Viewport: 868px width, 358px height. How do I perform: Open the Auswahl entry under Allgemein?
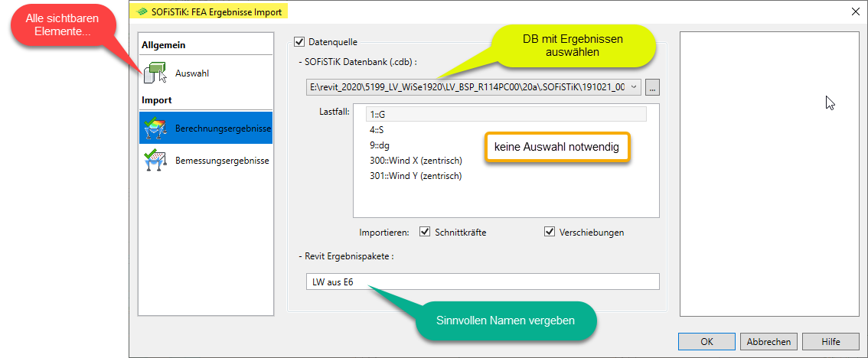click(191, 74)
